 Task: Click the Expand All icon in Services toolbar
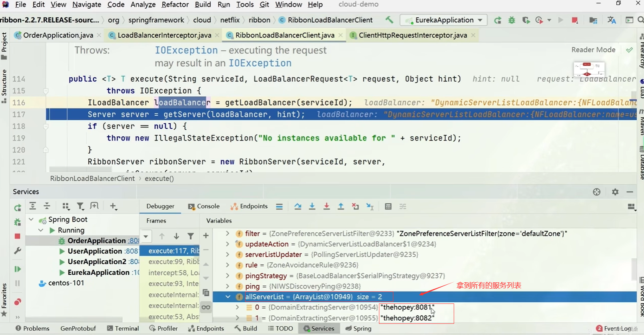pyautogui.click(x=33, y=206)
